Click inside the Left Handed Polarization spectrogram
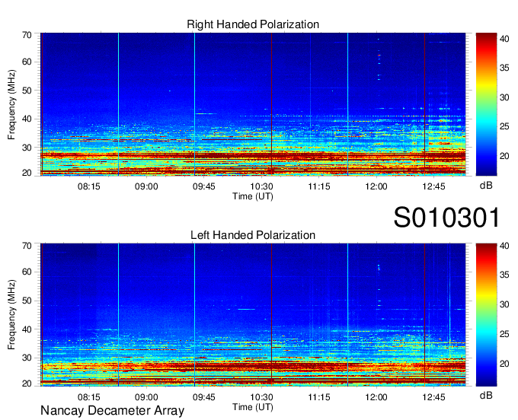Image resolution: width=518 pixels, height=420 pixels. [253, 315]
